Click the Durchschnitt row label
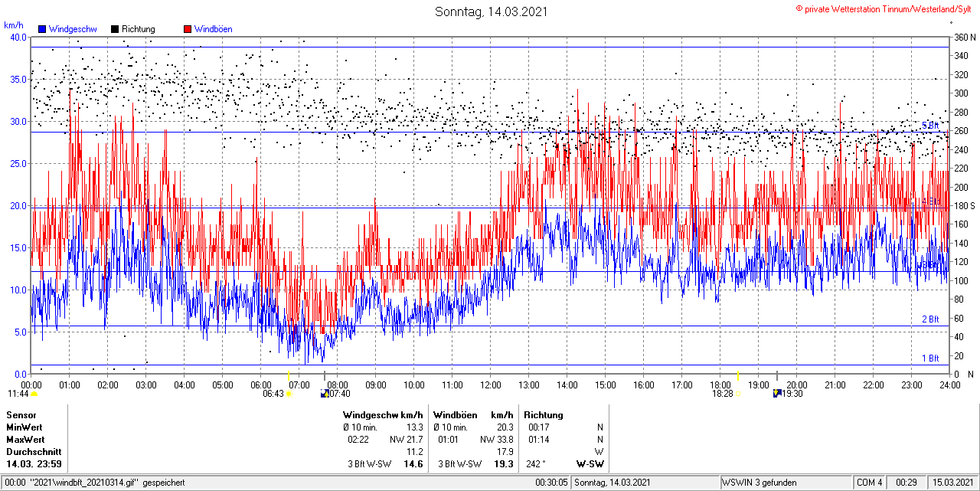This screenshot has height=491, width=980. point(34,452)
